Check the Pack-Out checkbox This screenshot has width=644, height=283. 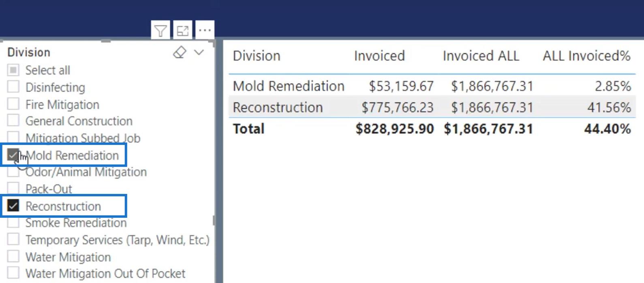(13, 188)
